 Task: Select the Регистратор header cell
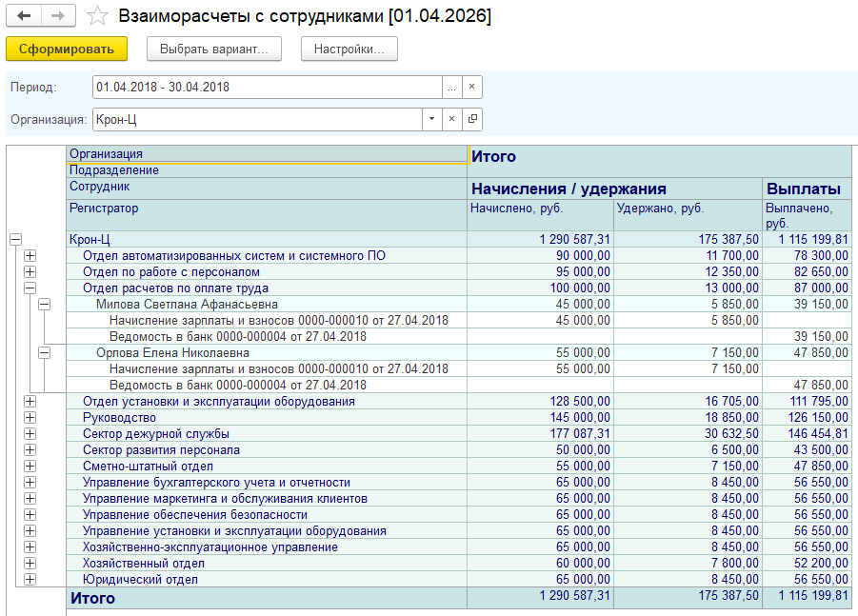[x=267, y=215]
